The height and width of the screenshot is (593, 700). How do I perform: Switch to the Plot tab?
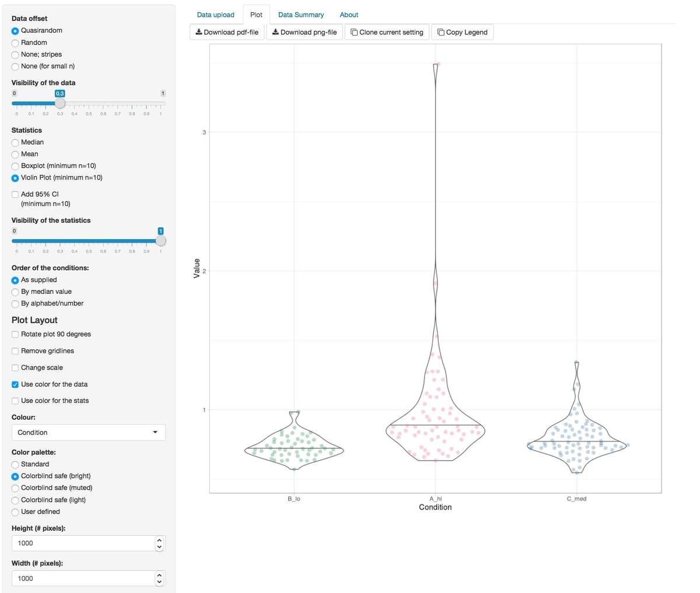[x=256, y=15]
